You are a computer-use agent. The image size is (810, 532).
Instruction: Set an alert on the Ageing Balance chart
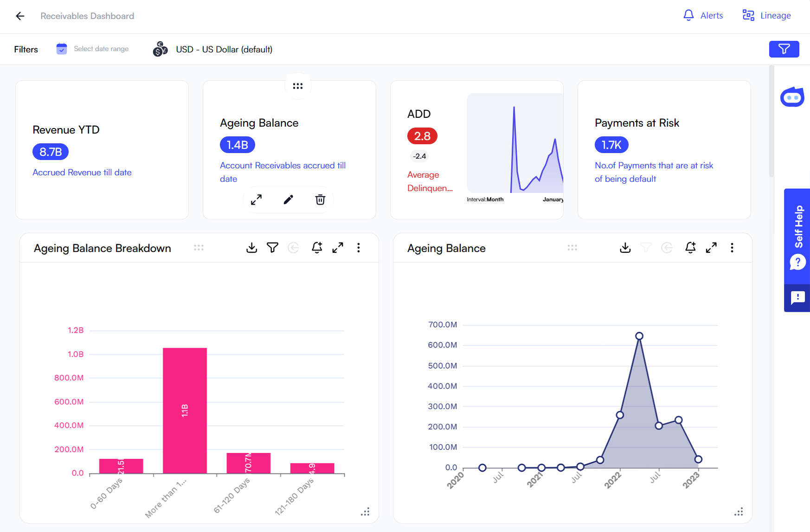[690, 248]
